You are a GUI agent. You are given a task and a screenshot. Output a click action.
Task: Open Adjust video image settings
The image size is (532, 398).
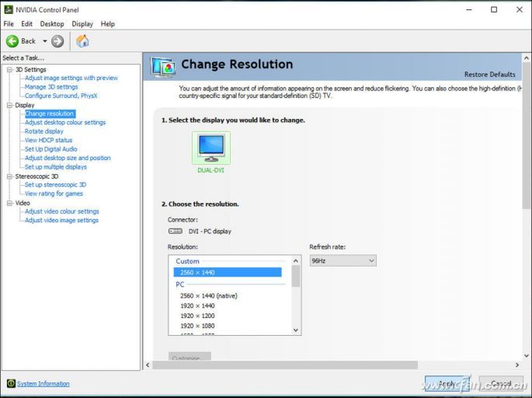pos(62,220)
